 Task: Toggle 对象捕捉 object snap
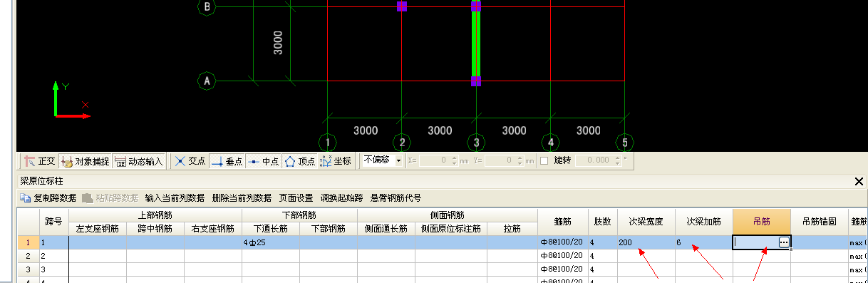86,161
